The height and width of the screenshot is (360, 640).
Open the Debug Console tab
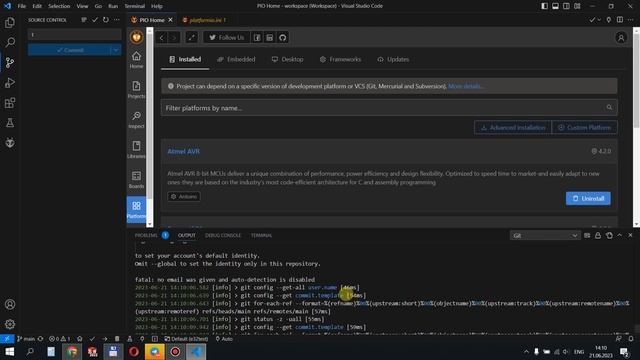tap(223, 236)
